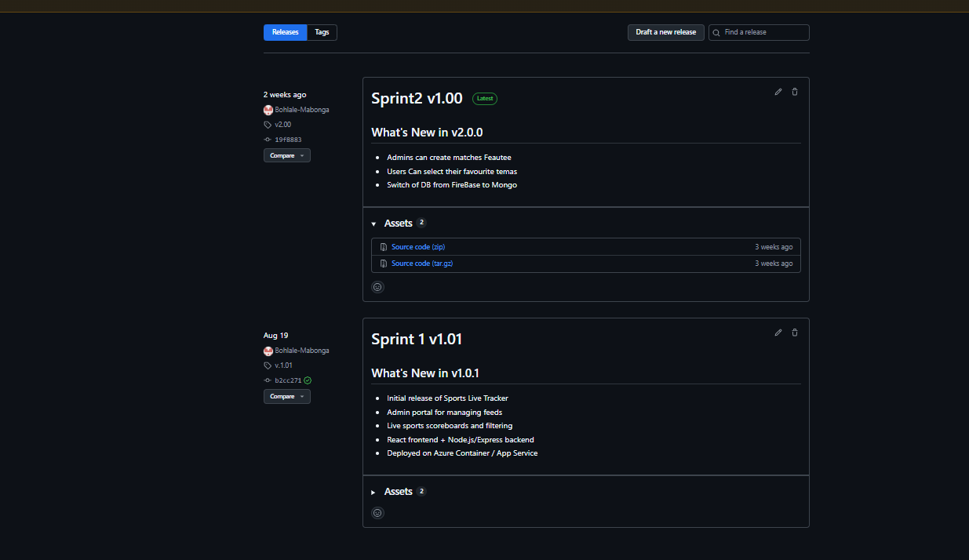Download Source code (zip)
Image resolution: width=969 pixels, height=560 pixels.
[418, 246]
